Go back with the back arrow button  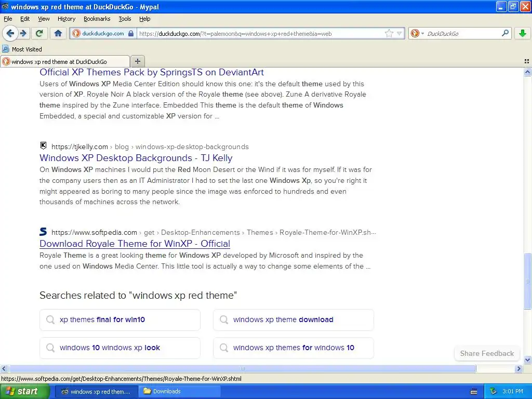click(x=9, y=33)
